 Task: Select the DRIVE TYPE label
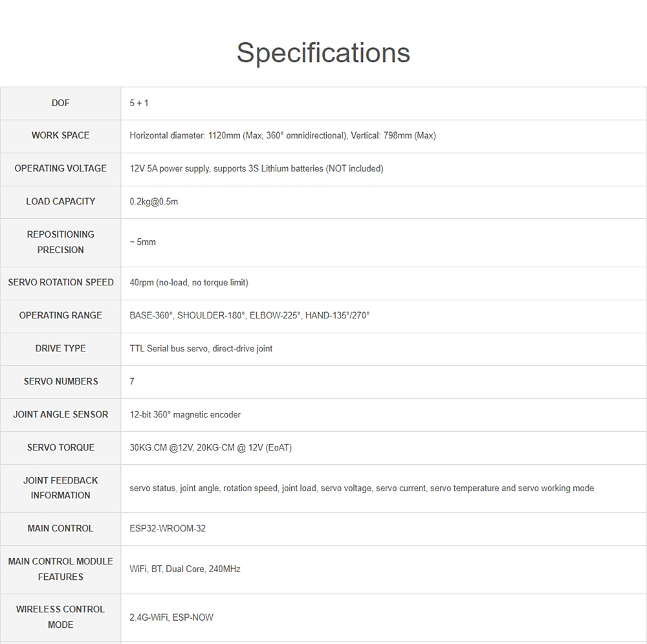coord(60,348)
